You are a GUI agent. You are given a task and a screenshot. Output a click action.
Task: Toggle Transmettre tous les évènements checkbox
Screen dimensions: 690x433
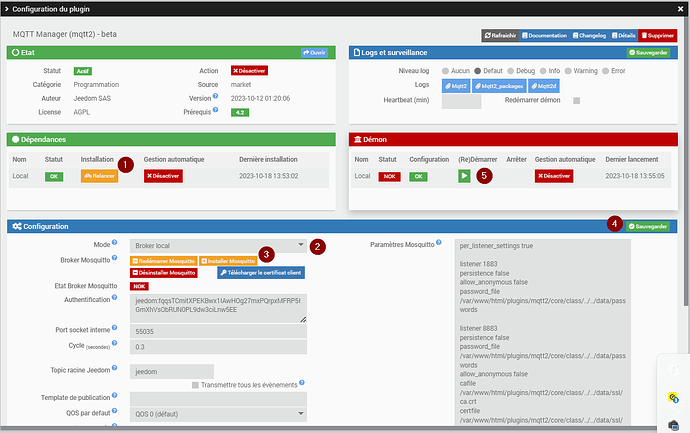click(x=195, y=385)
